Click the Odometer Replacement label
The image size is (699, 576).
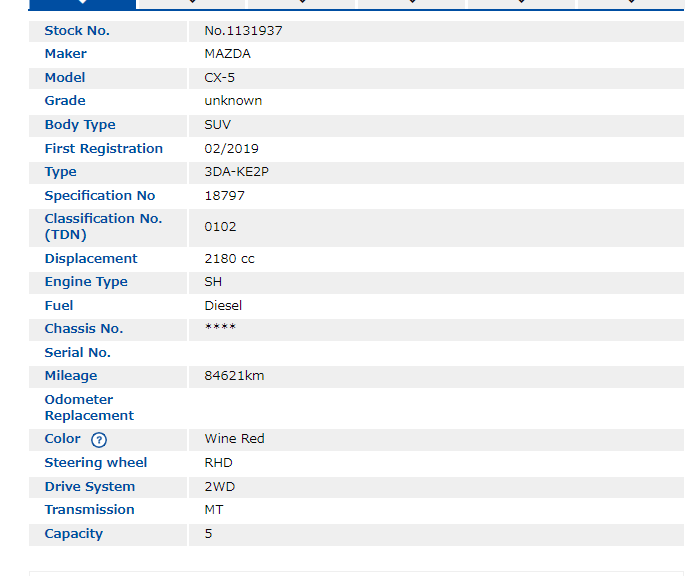pyautogui.click(x=89, y=408)
